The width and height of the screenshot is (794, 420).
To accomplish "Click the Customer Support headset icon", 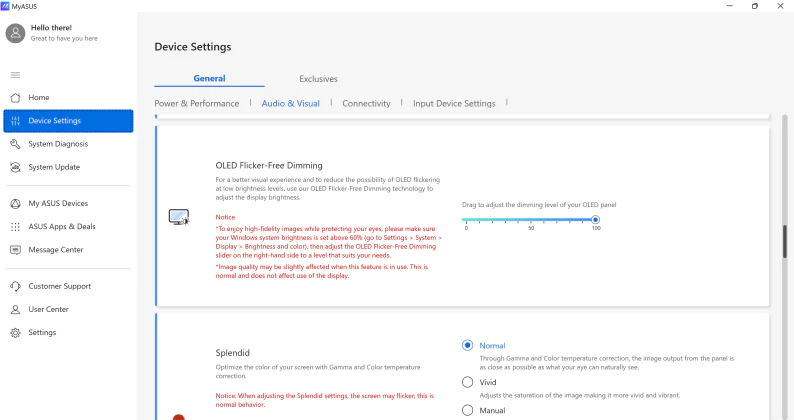I will 16,286.
